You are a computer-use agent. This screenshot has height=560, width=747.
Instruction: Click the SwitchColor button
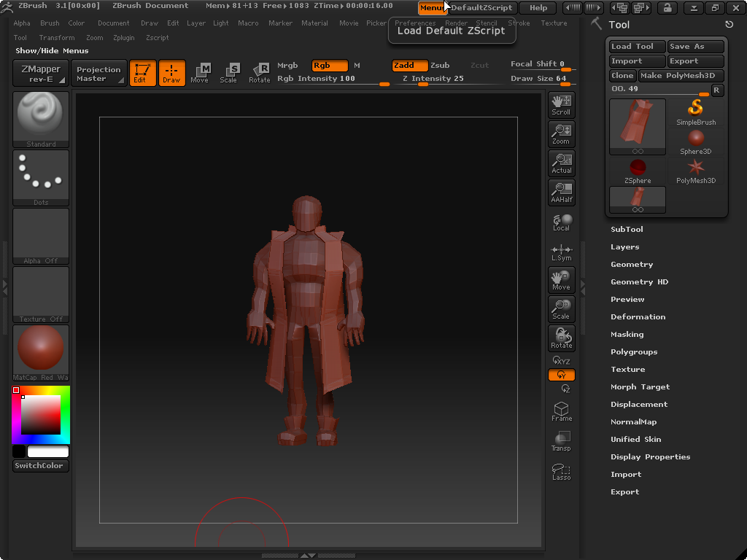41,466
